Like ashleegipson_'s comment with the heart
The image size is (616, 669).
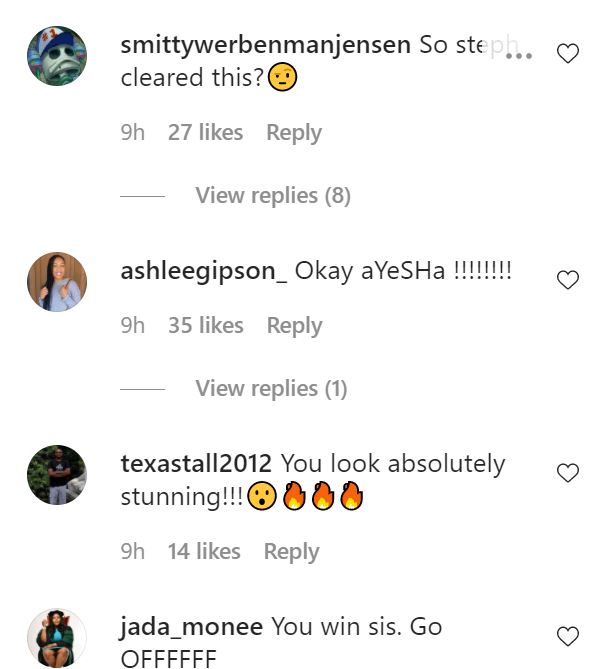point(567,280)
